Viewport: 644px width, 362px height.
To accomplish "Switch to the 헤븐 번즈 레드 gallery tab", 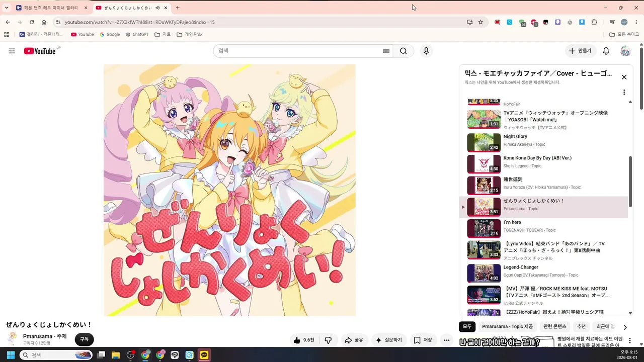I will (x=51, y=8).
